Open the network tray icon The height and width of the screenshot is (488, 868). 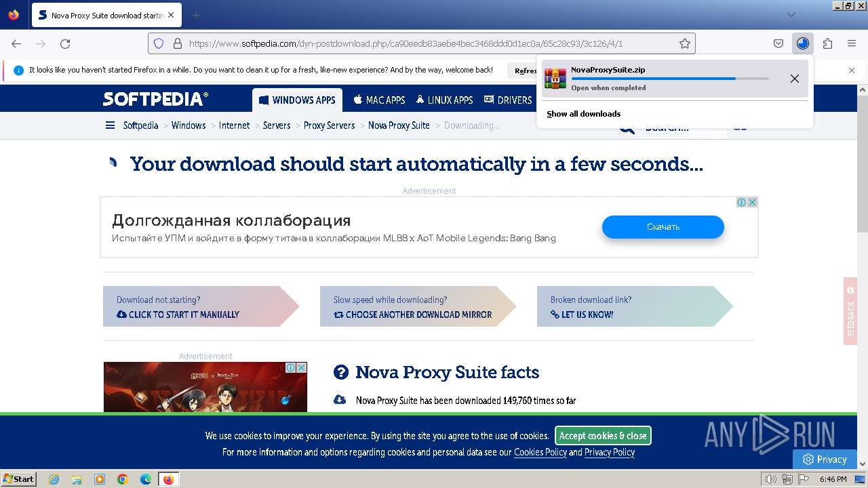(x=787, y=479)
